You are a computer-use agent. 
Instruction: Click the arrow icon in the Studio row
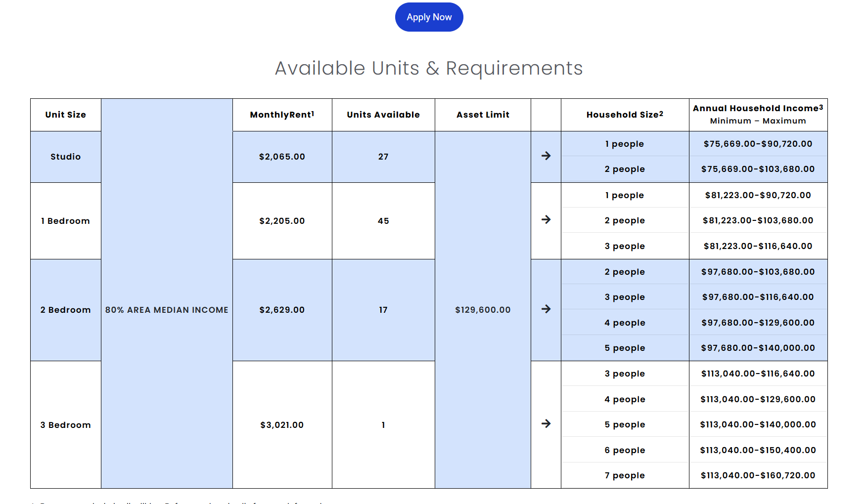(546, 156)
